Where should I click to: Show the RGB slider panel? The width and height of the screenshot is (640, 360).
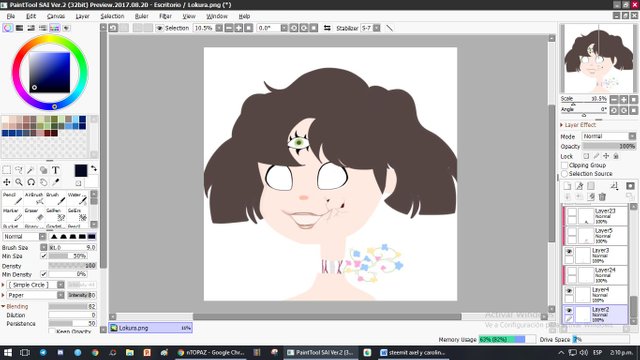coord(19,28)
